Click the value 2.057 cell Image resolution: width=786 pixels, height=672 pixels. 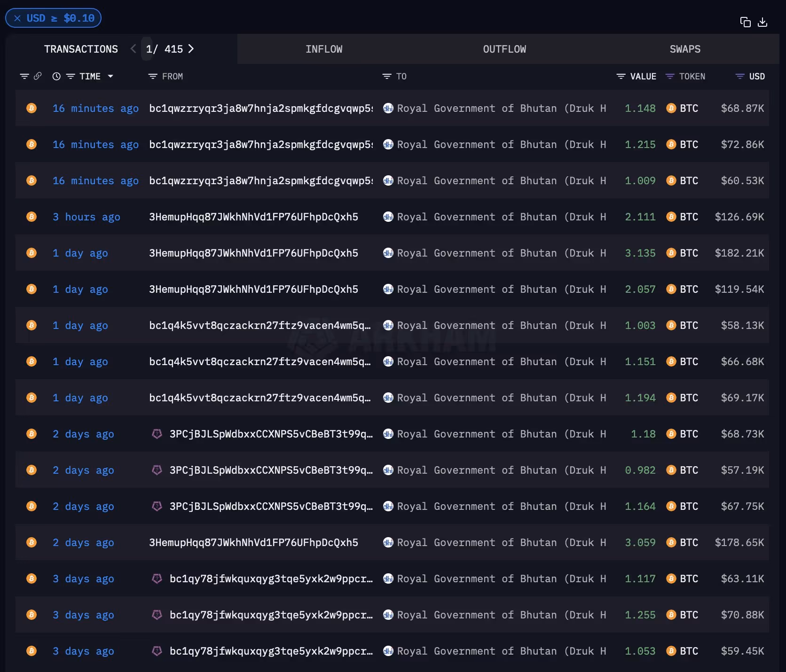(x=640, y=289)
